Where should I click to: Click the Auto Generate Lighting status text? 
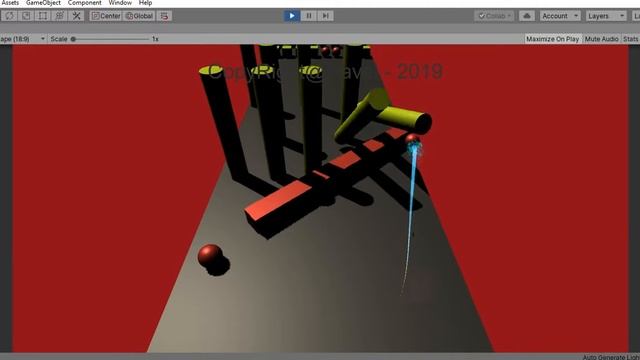[x=611, y=357]
